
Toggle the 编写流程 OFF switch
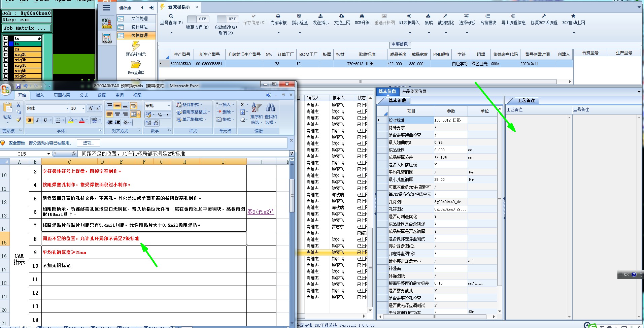pos(198,19)
